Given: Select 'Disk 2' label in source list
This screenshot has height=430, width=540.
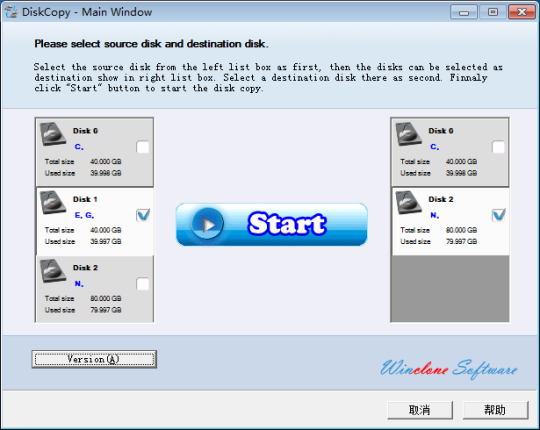Looking at the screenshot, I should 85,268.
